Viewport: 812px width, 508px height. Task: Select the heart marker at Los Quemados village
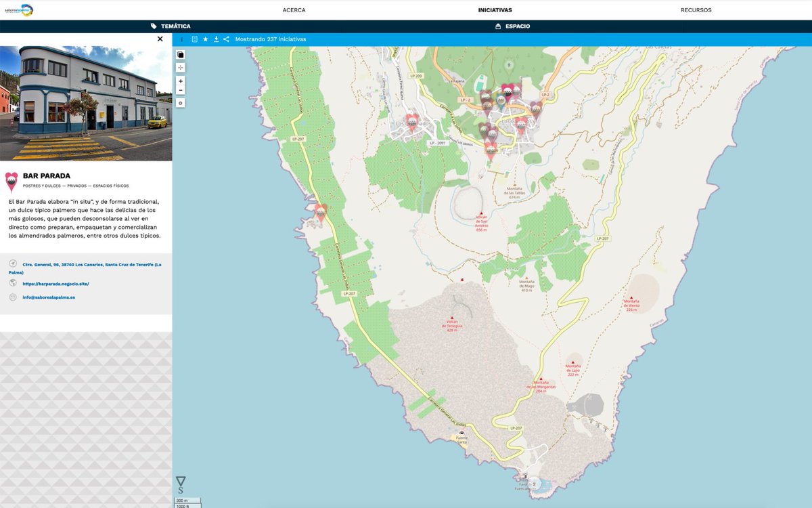tap(412, 122)
